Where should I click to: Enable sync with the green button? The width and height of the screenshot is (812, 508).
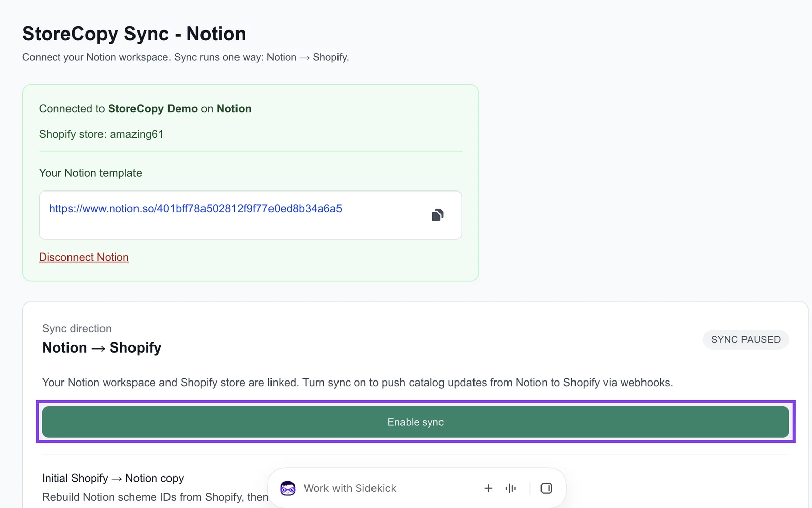415,422
